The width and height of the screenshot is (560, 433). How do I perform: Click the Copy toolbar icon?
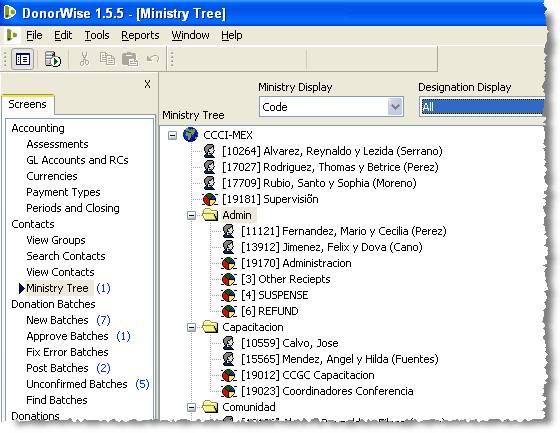(107, 59)
